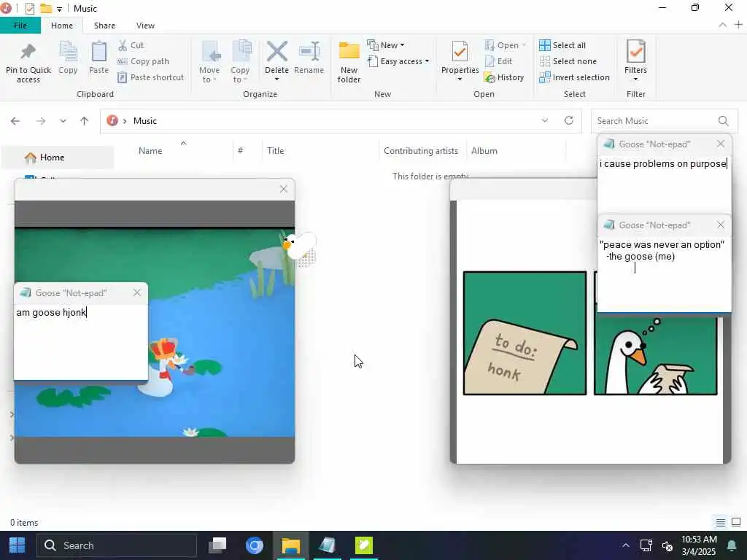
Task: Open Task View from taskbar
Action: (217, 545)
